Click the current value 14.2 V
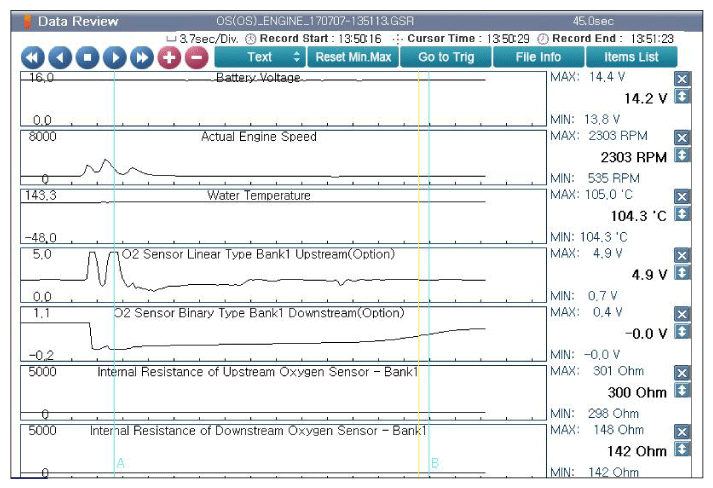This screenshot has width=713, height=488. [x=646, y=99]
